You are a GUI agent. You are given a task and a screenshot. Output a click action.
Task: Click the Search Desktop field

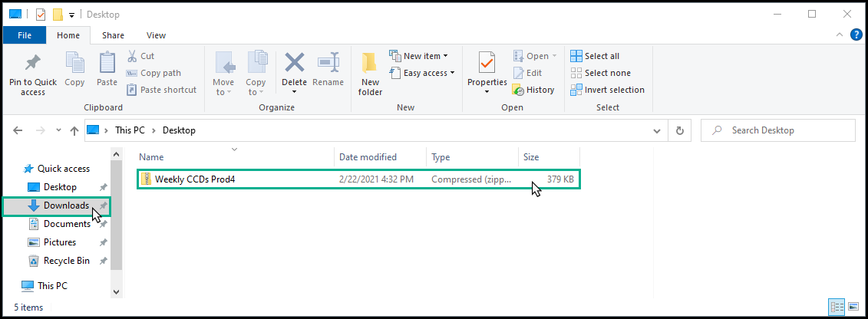point(777,130)
